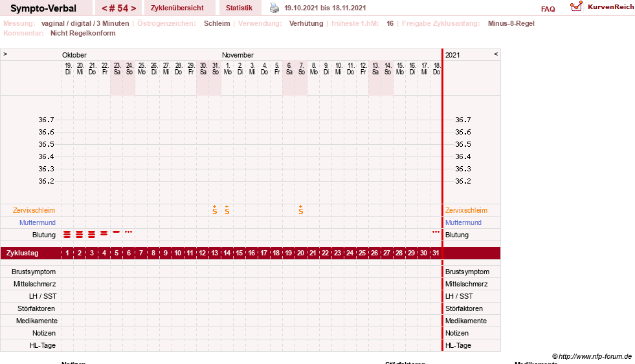This screenshot has height=364, width=635.
Task: Click the Schleim estrogen sign value
Action: (x=217, y=23)
